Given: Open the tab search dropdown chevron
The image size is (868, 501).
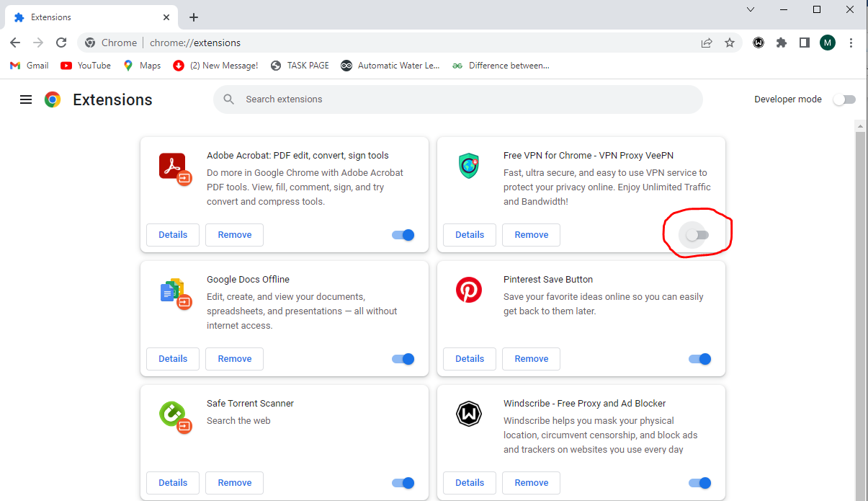Looking at the screenshot, I should pos(751,10).
